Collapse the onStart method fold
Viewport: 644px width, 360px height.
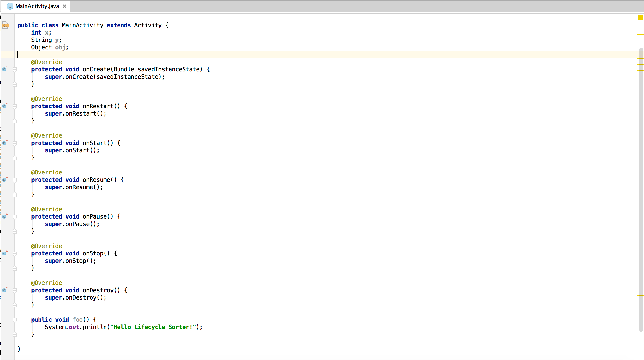pyautogui.click(x=15, y=143)
